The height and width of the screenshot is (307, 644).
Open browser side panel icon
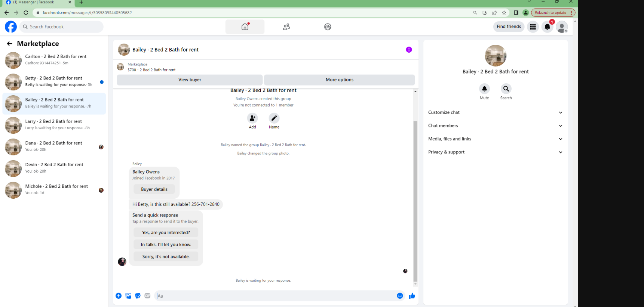[516, 13]
